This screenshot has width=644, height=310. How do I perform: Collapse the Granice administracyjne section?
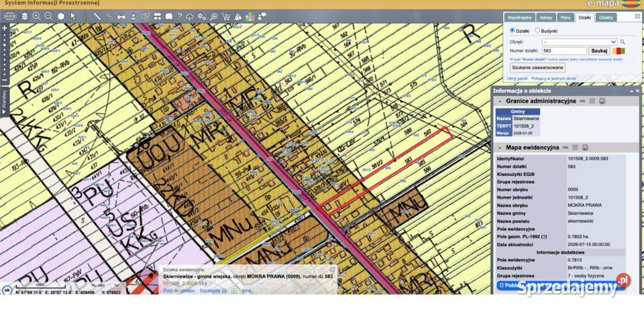click(x=500, y=101)
